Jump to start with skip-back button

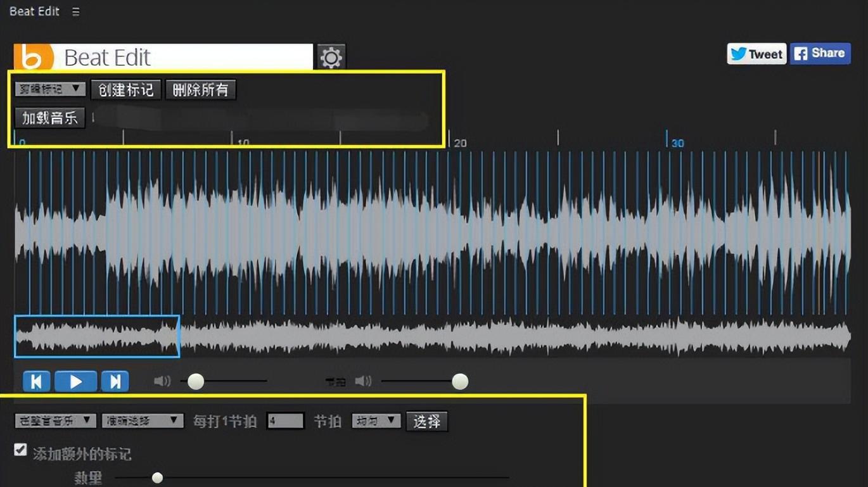[x=37, y=381]
